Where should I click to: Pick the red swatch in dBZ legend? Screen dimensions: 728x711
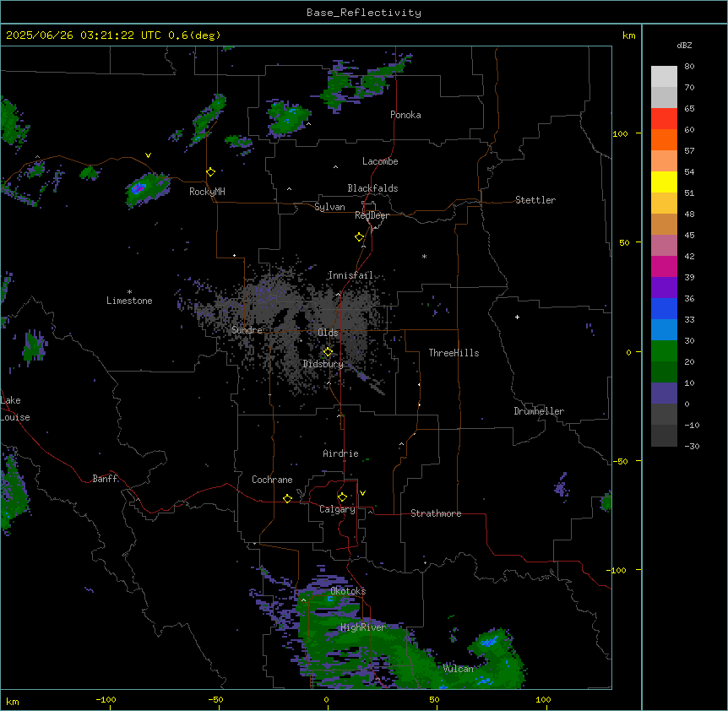click(664, 119)
